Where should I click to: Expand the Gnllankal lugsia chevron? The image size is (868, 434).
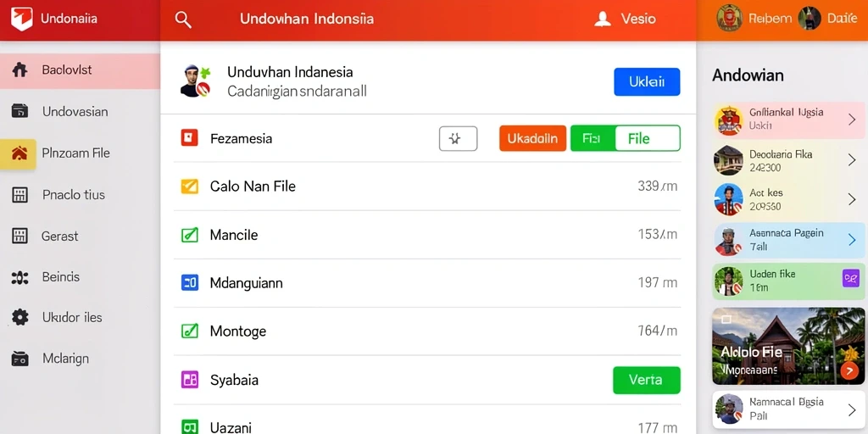click(852, 119)
